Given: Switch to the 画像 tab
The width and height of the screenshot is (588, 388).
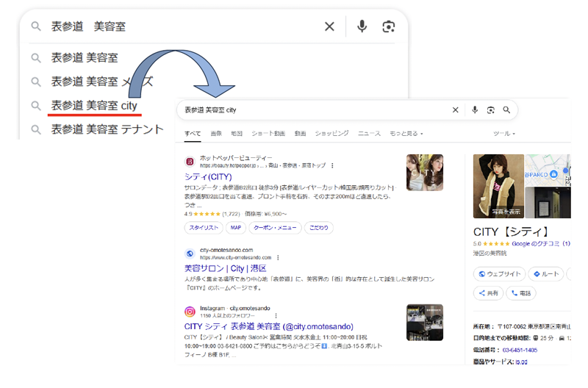Looking at the screenshot, I should [216, 134].
